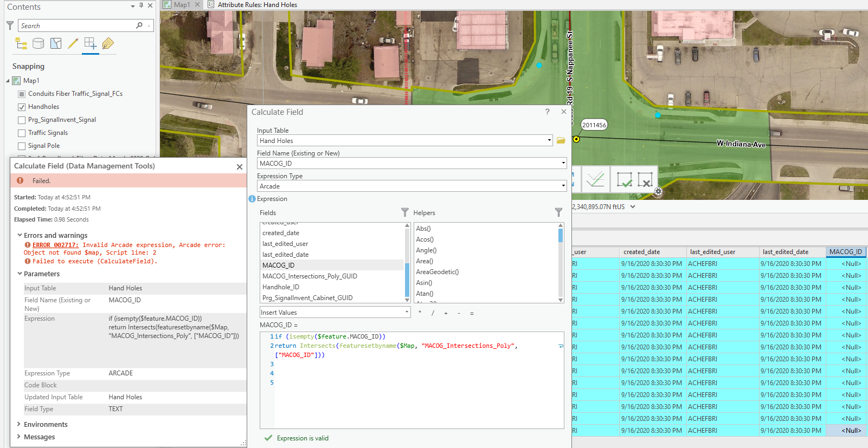Collapse the Parameters section
The height and width of the screenshot is (448, 868).
click(x=20, y=274)
